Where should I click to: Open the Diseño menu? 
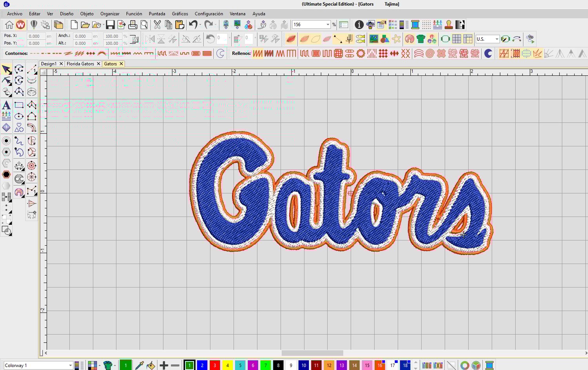(x=67, y=14)
